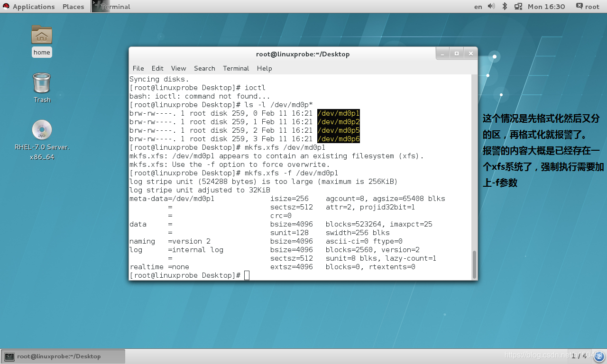607x364 pixels.
Task: Open the View menu in terminal
Action: click(178, 68)
